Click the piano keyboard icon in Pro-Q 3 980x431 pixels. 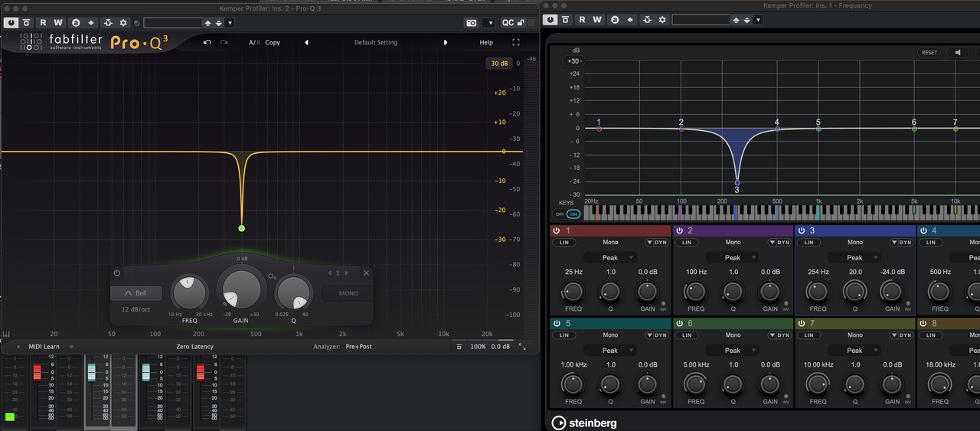coord(6,334)
